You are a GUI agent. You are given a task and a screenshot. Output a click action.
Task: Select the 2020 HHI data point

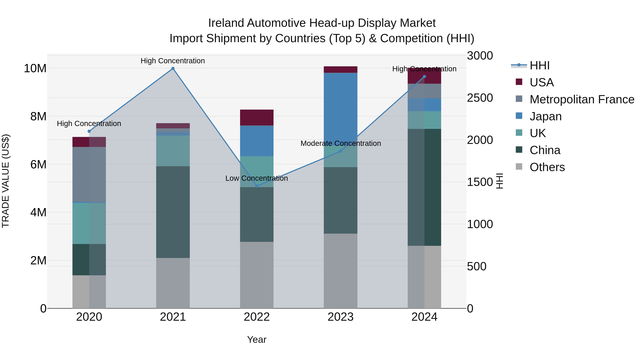point(89,131)
